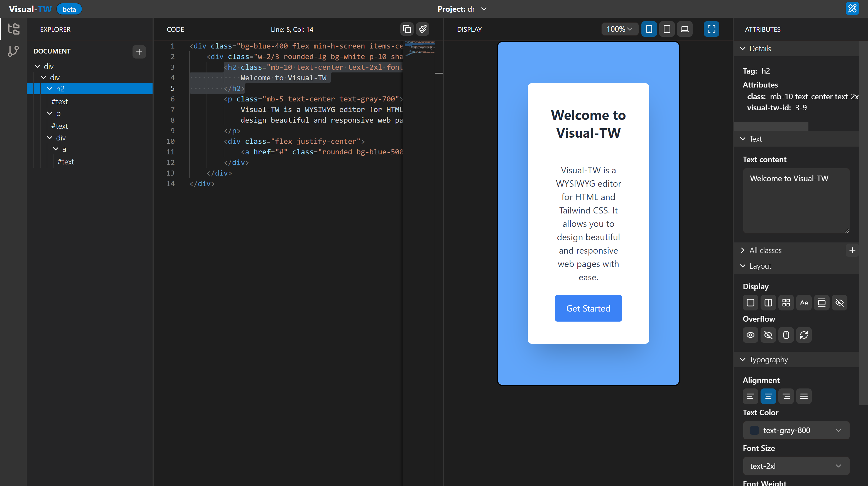Switch display preview to laptop view
This screenshot has width=868, height=486.
click(685, 29)
